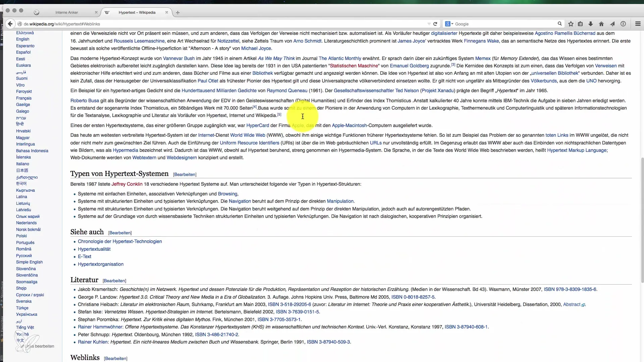Go to the home page icon

(x=601, y=24)
